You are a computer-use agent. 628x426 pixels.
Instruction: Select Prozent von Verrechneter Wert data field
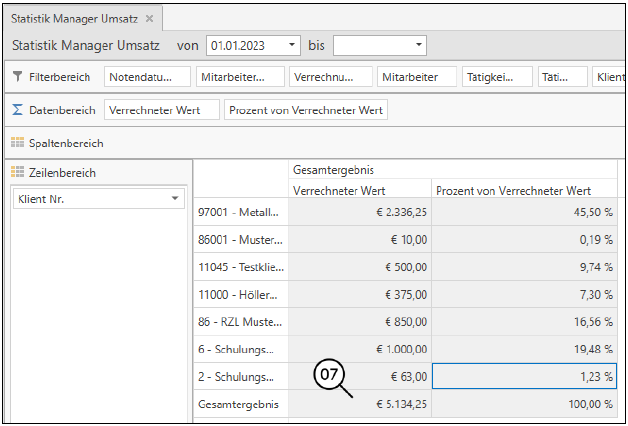[x=306, y=110]
